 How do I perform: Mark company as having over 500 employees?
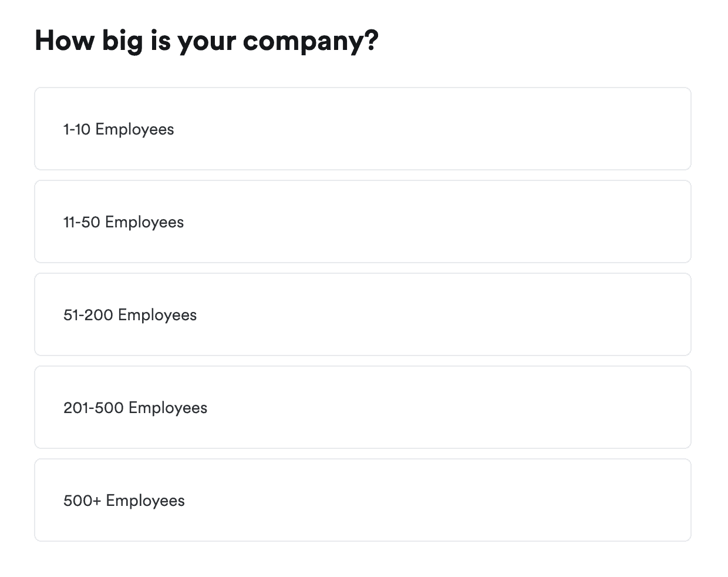coord(362,501)
